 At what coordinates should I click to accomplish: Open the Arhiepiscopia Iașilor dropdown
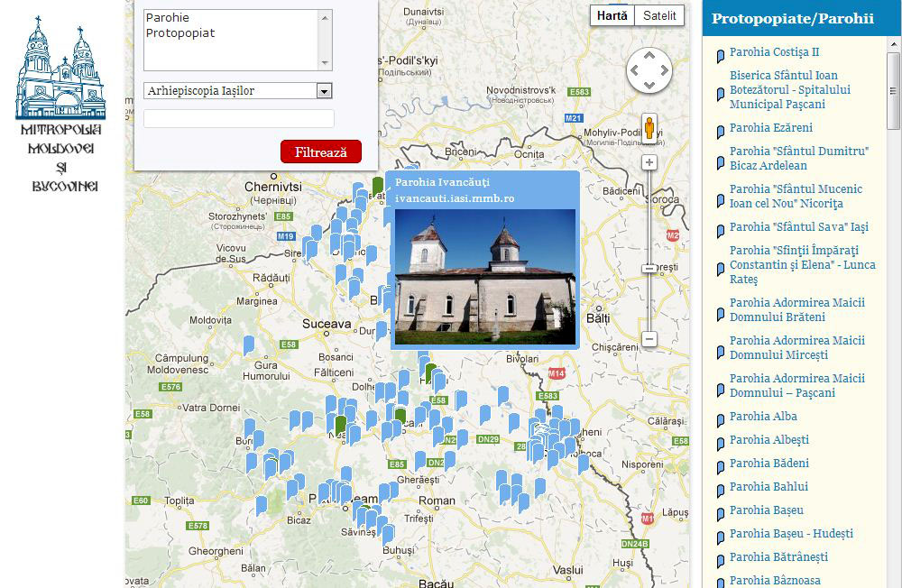click(x=237, y=91)
